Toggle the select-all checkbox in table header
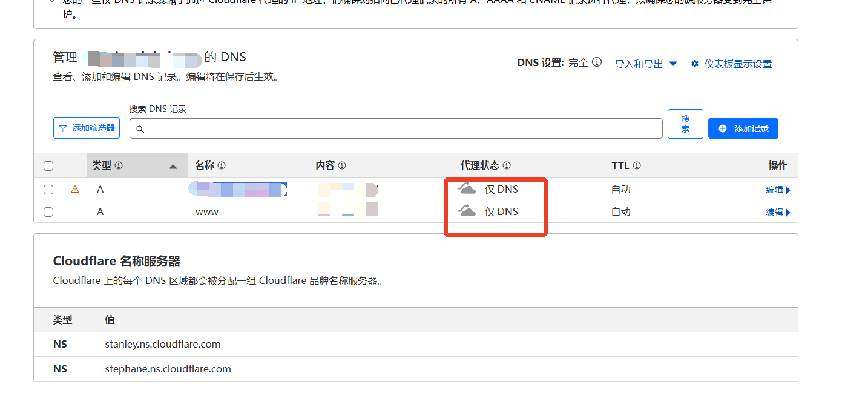Viewport: 868px width, 407px height. tap(48, 166)
